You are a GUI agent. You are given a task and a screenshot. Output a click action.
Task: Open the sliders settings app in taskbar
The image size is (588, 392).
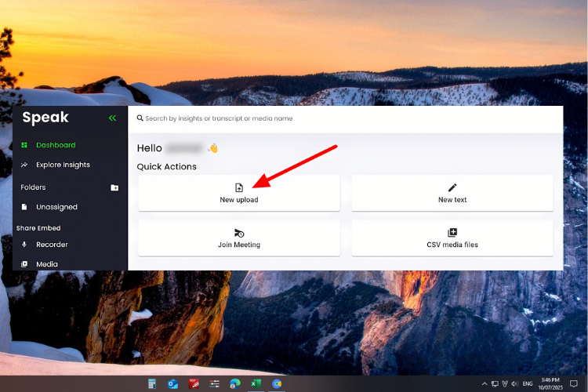(215, 383)
